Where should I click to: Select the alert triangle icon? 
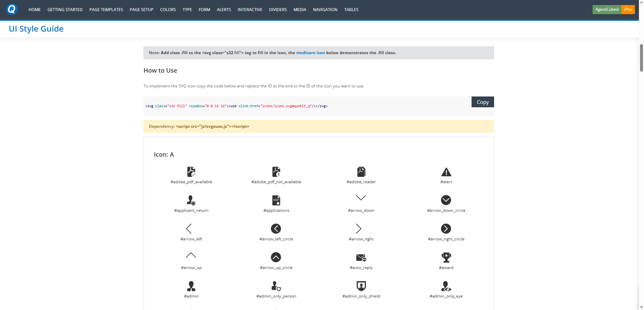(x=446, y=172)
